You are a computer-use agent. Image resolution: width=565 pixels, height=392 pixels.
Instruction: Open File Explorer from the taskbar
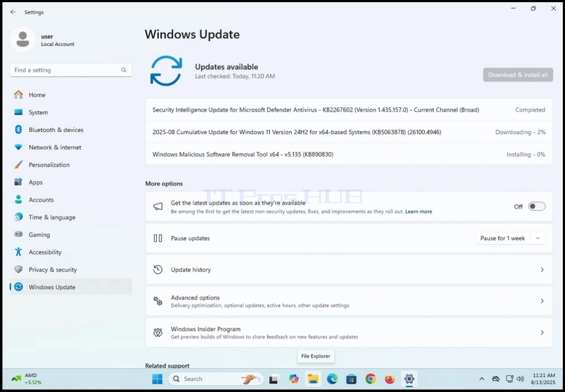tap(313, 379)
